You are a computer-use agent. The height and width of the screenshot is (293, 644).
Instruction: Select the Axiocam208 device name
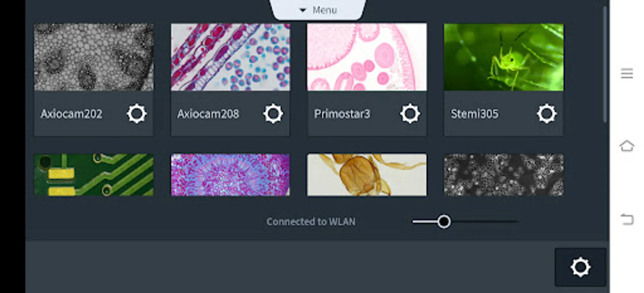coord(208,114)
